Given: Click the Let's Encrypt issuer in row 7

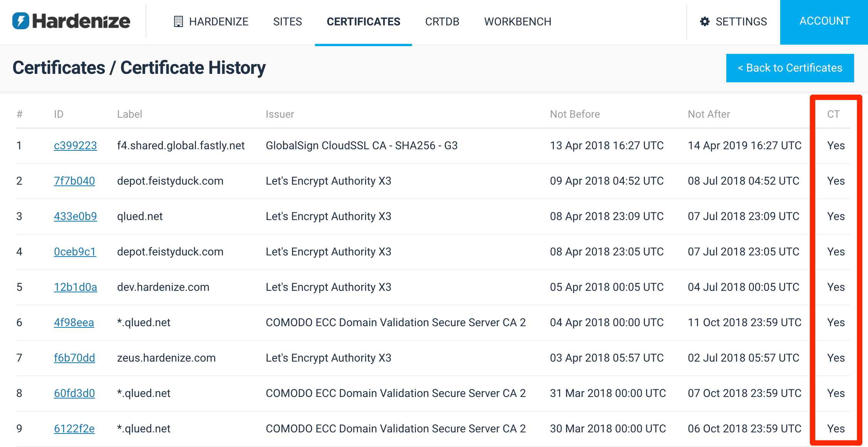Looking at the screenshot, I should click(328, 358).
